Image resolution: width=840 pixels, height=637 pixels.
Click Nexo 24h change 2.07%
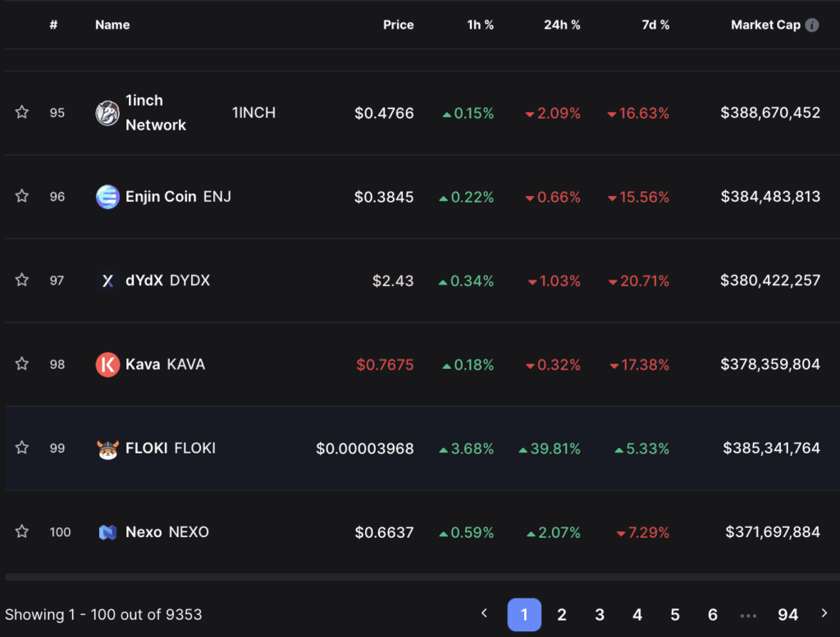(x=554, y=532)
